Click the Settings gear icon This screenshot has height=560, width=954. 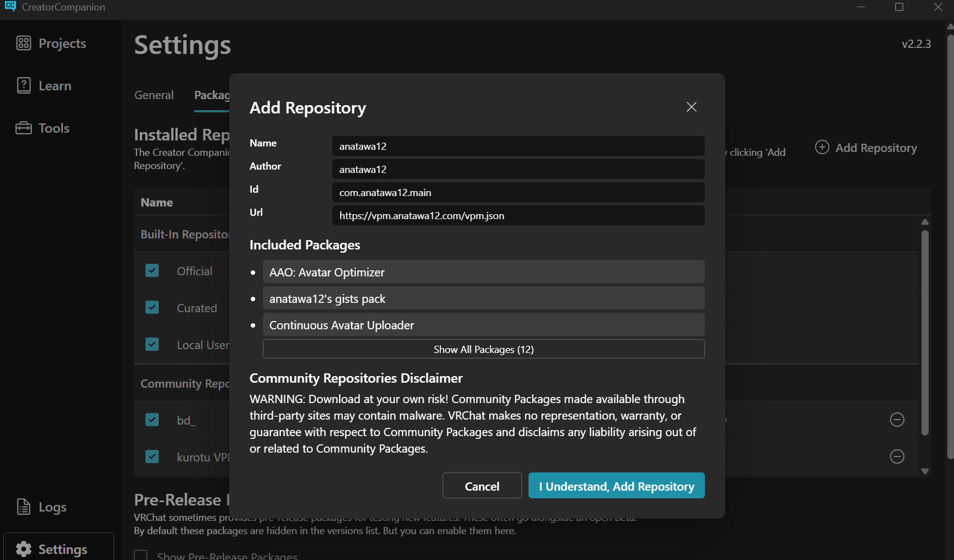coord(24,549)
